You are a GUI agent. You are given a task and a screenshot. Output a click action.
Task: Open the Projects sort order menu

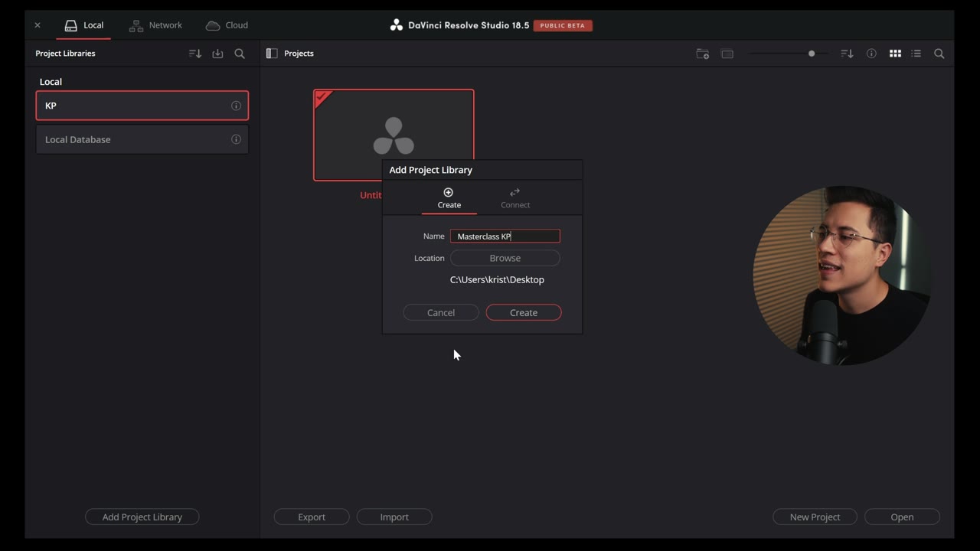pos(847,54)
